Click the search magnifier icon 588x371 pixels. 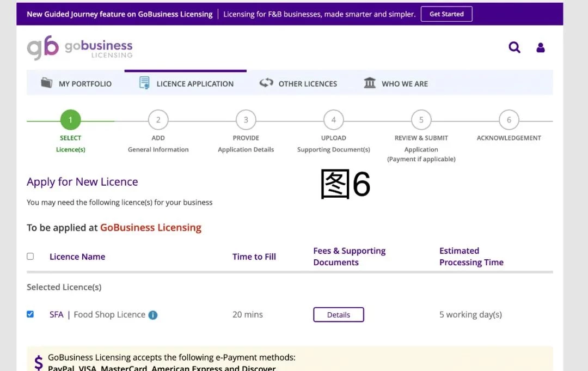(514, 47)
